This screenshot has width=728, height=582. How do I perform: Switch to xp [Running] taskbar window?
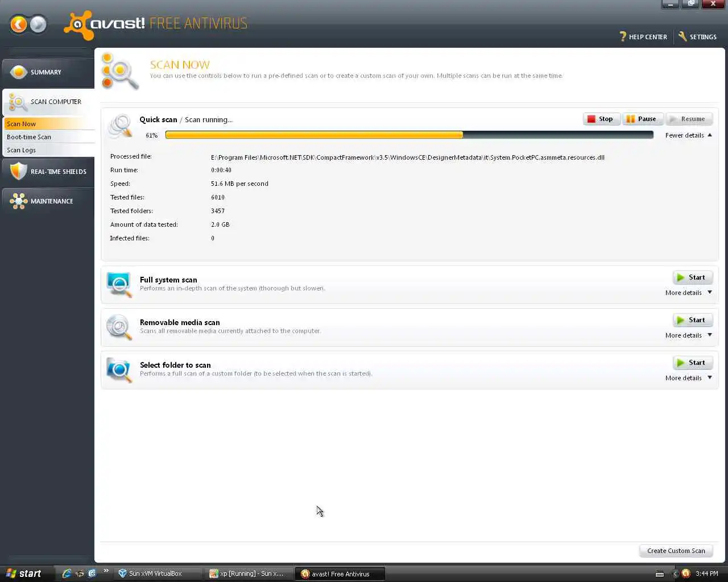point(249,573)
